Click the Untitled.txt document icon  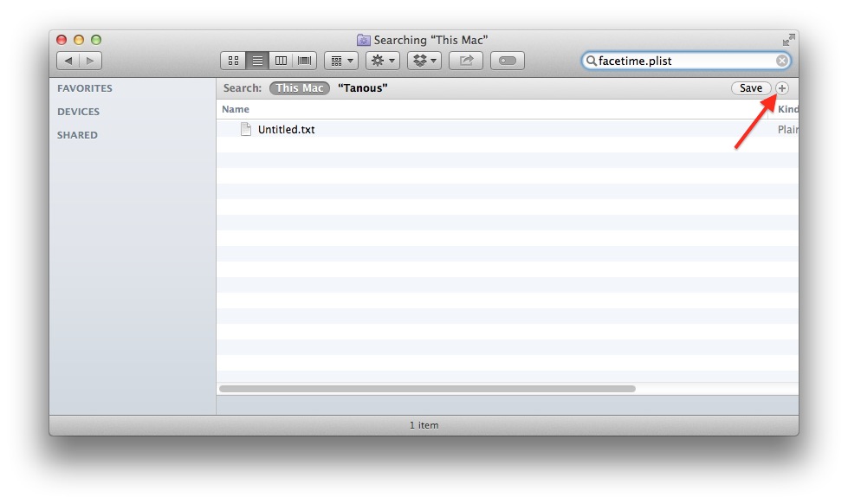(x=246, y=129)
